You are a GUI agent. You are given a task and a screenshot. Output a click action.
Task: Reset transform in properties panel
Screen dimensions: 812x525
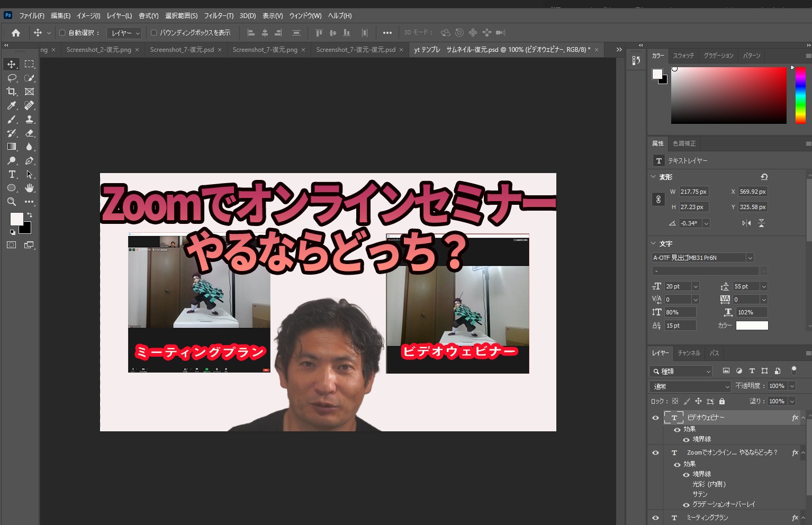764,177
